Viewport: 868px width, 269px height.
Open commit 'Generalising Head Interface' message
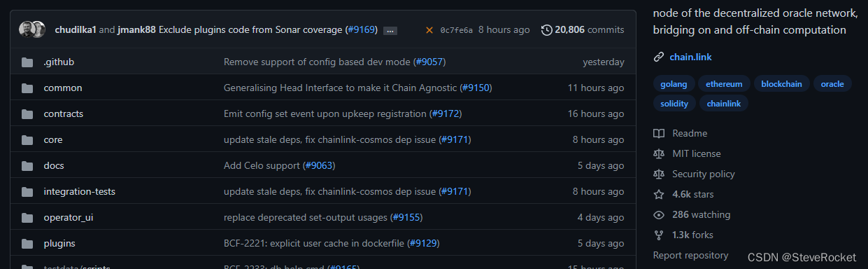point(340,88)
